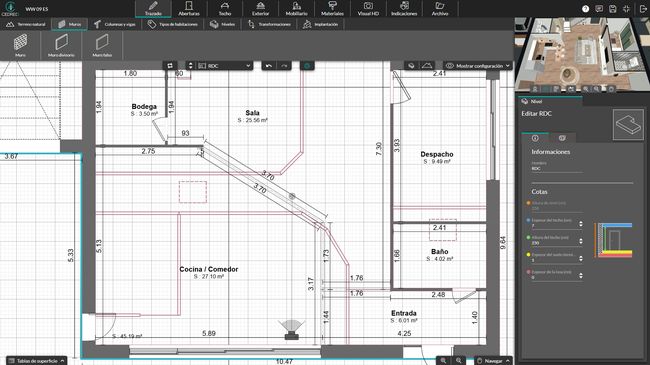This screenshot has height=365, width=650.
Task: Open the Materiales tab
Action: coord(332,9)
